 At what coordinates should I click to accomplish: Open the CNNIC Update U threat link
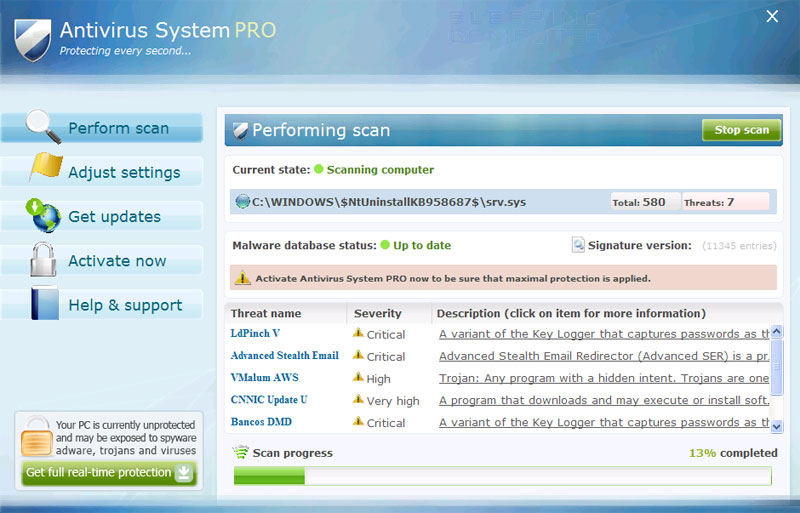point(269,400)
